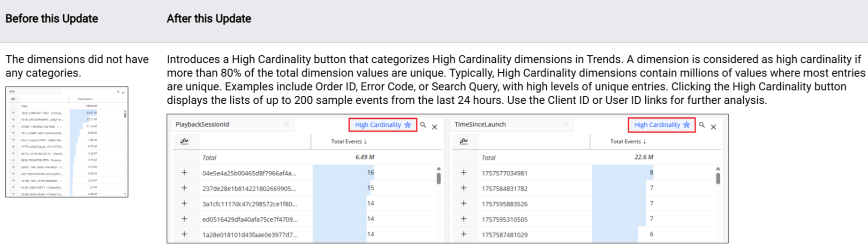The image size is (868, 252).
Task: Click the trend chart icon in TimeSinceLaunch panel
Action: tap(463, 141)
